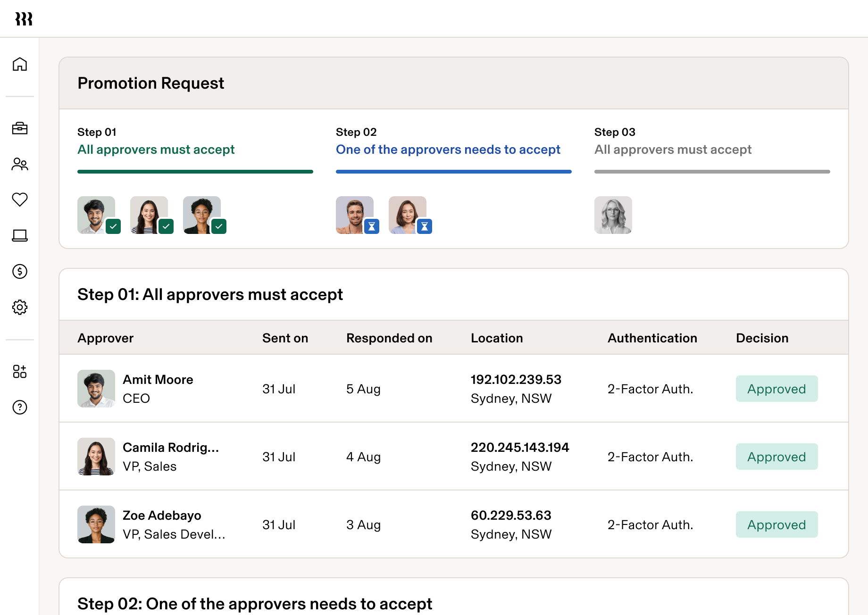
Task: Click IP address 192.102.239.53
Action: click(516, 380)
